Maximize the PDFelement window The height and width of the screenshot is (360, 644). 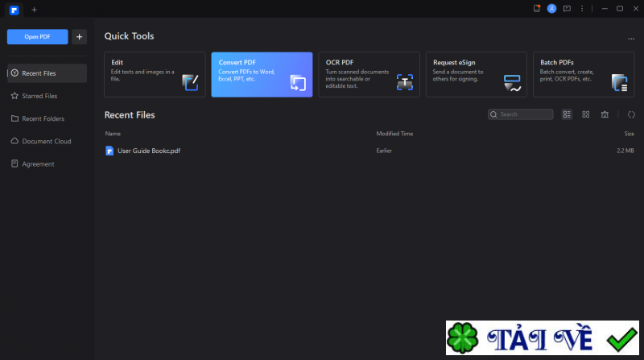[x=620, y=9]
